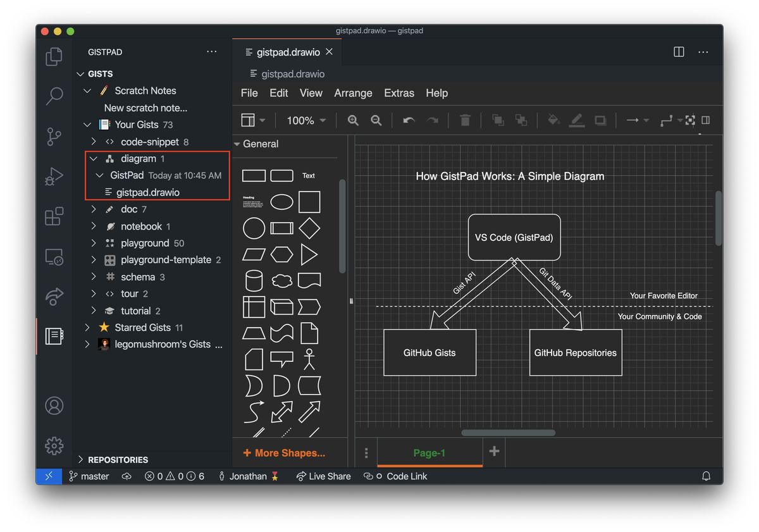
Task: Open the Extras menu
Action: tap(399, 93)
